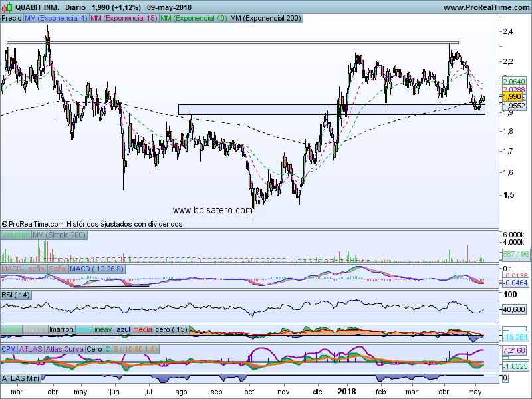The width and height of the screenshot is (532, 399).
Task: Click the MM (Exponencial 40) label
Action: (x=193, y=19)
